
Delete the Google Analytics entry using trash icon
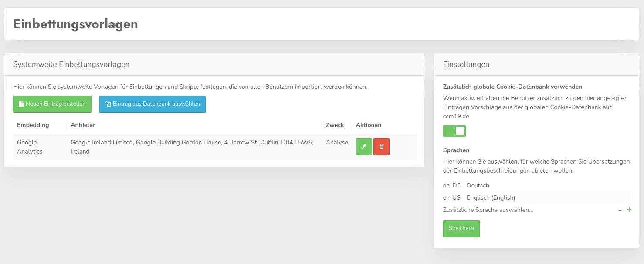(x=381, y=147)
